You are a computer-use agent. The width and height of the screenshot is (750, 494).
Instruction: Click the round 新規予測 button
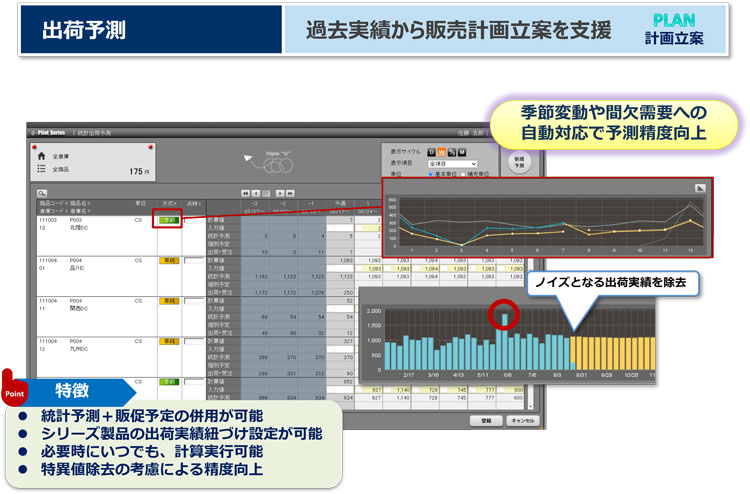519,162
